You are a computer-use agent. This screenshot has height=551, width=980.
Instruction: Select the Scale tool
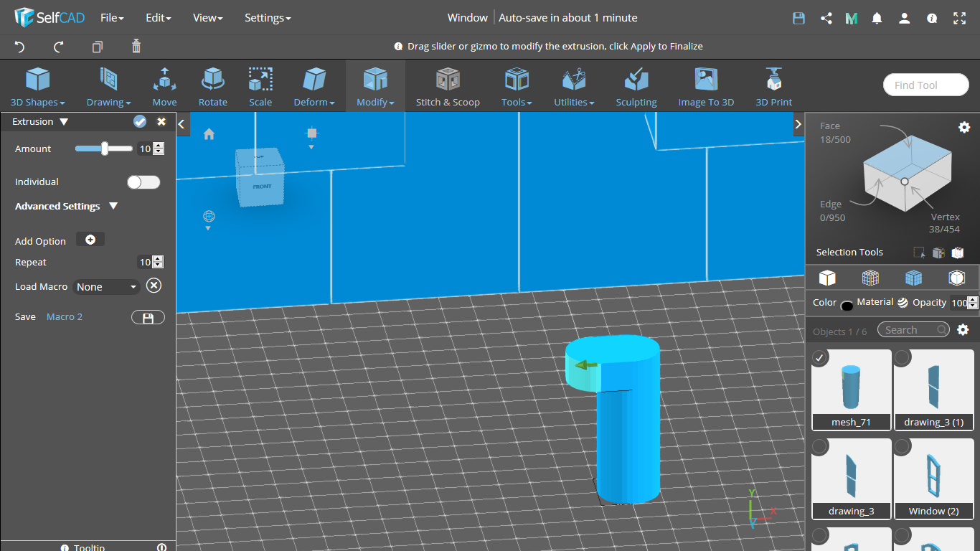coord(260,86)
